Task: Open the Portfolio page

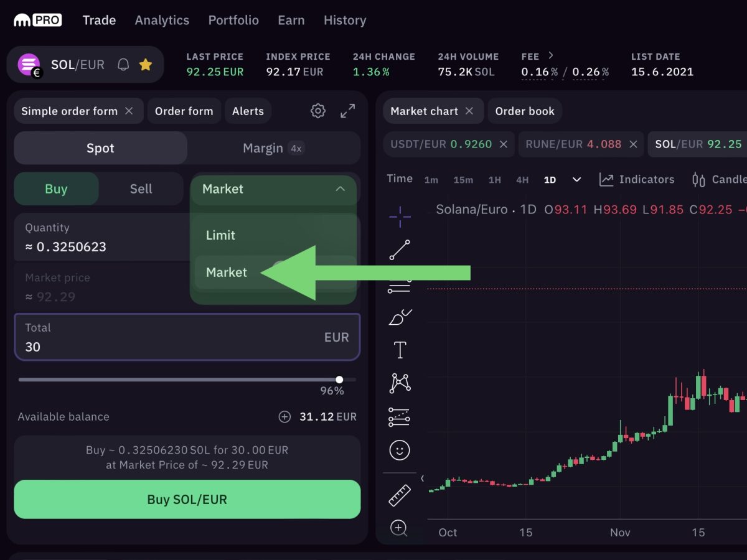Action: click(x=233, y=21)
